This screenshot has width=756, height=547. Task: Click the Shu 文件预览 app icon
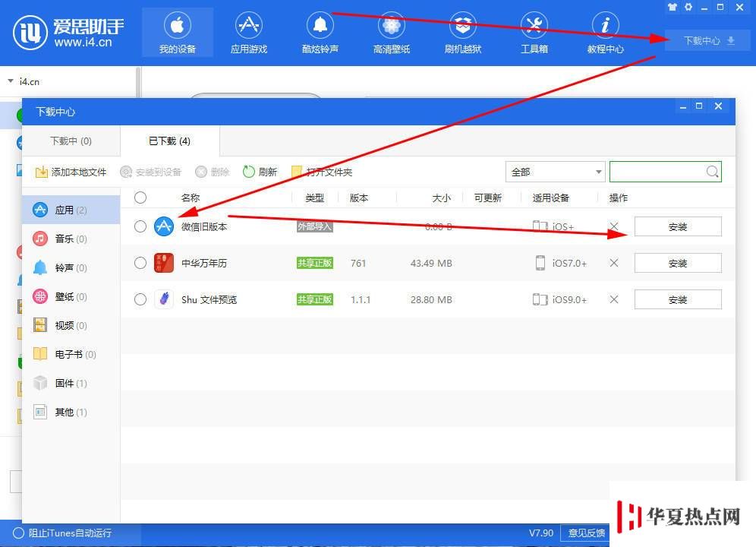pos(164,299)
